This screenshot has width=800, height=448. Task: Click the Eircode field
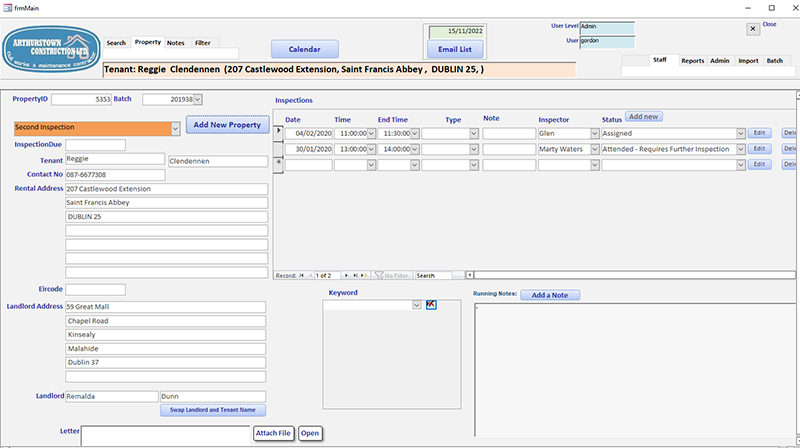click(x=95, y=290)
